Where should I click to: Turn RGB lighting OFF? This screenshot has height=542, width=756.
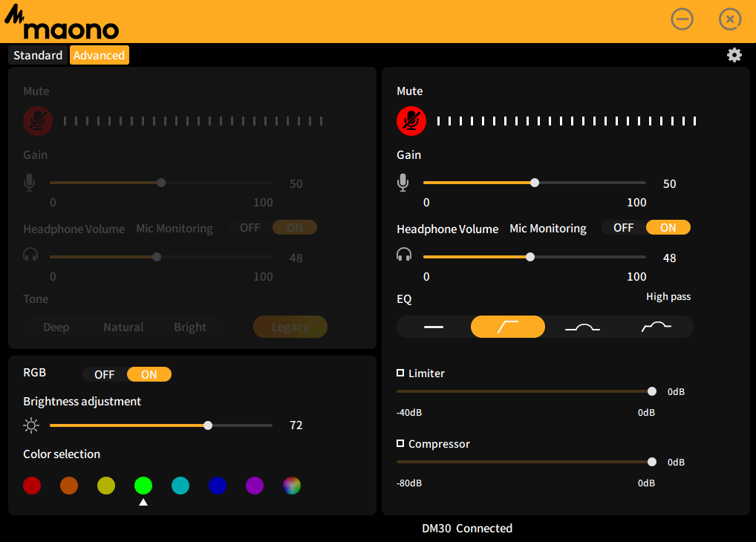pyautogui.click(x=105, y=374)
